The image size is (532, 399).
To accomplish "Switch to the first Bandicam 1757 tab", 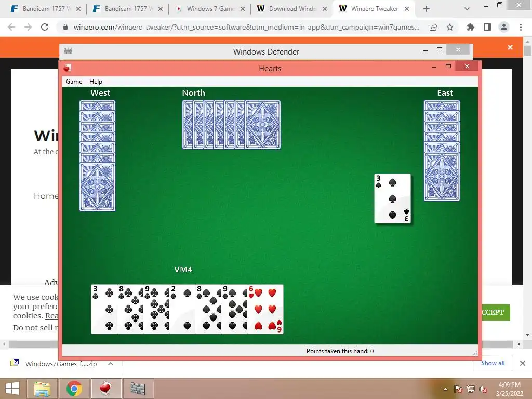I will click(x=46, y=9).
